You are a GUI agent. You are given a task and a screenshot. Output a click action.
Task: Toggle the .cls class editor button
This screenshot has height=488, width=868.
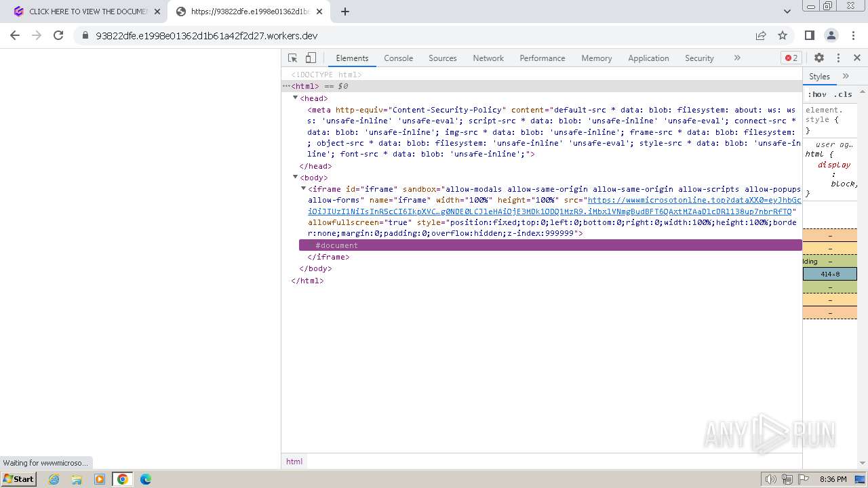843,94
